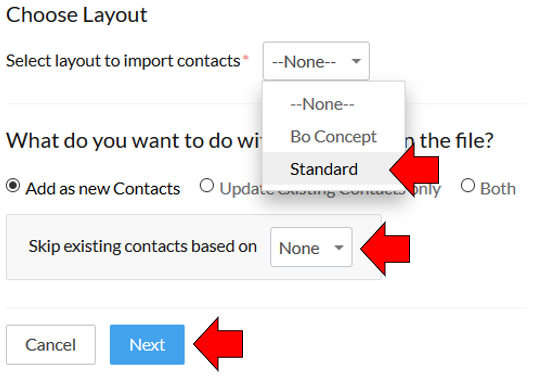Select the Add as new Contacts radio
Screen dimensions: 538x380
point(13,186)
